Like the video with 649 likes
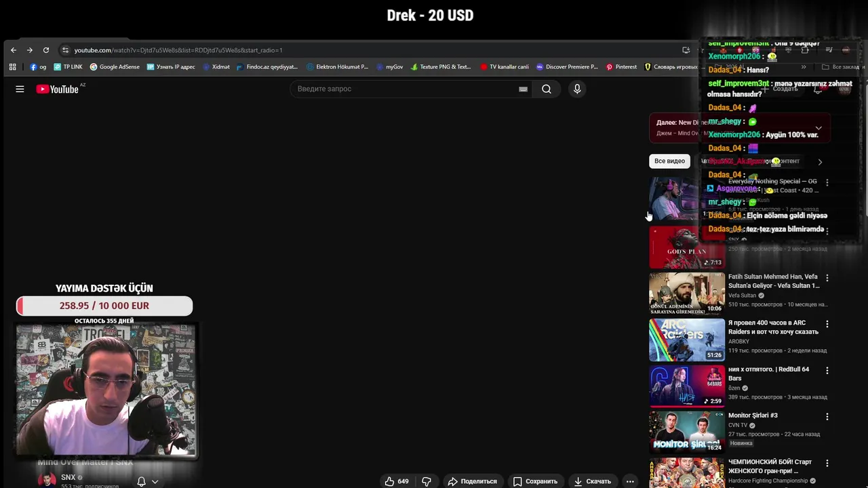The height and width of the screenshot is (488, 868). point(397,481)
